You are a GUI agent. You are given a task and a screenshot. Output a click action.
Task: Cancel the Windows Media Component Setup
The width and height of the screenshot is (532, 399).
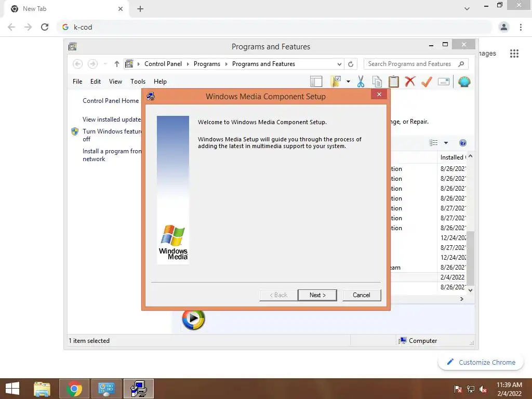point(362,295)
